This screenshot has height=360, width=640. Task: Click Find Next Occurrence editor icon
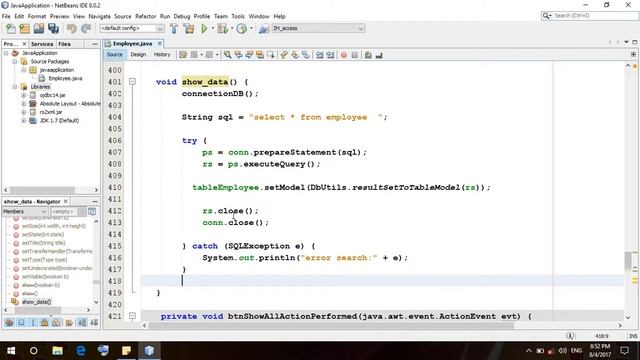tap(249, 55)
